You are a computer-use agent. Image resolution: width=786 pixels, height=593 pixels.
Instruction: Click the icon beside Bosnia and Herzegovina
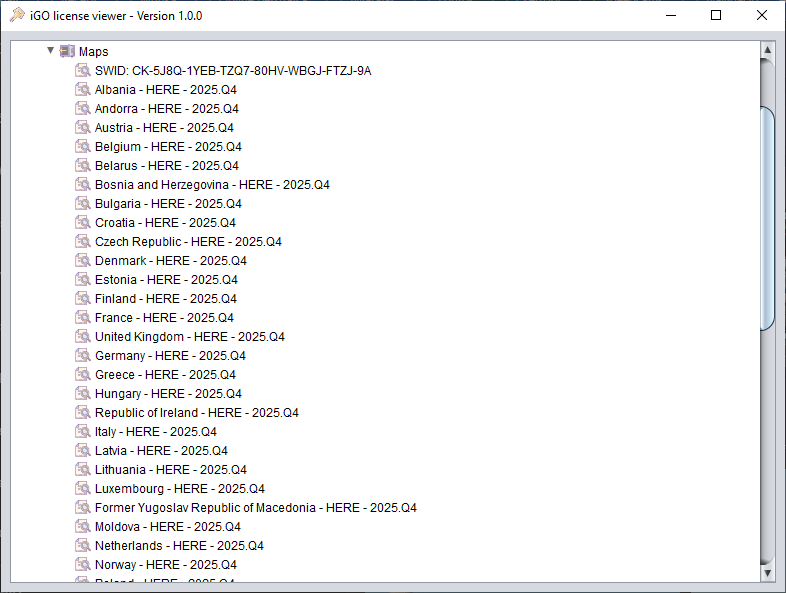click(83, 184)
